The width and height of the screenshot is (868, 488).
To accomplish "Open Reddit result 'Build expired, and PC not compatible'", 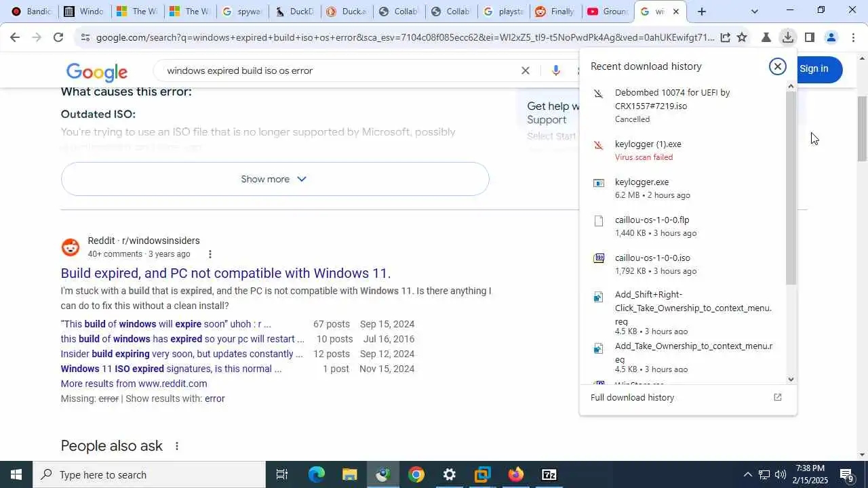I will point(226,273).
